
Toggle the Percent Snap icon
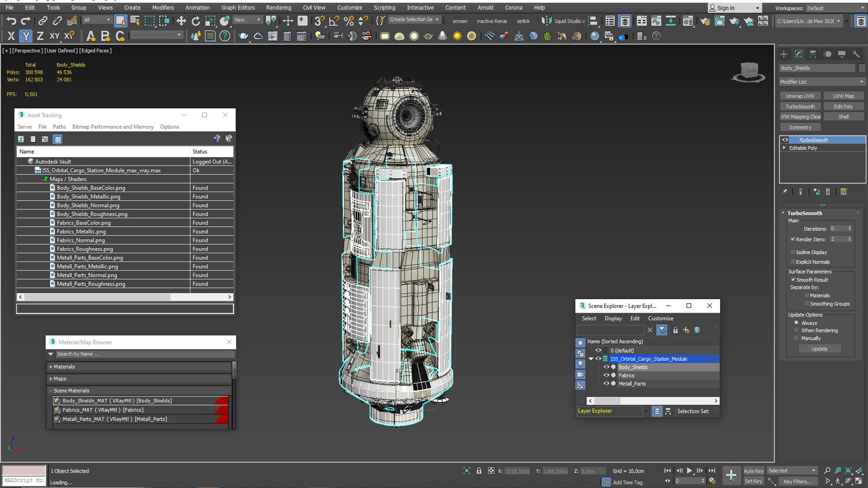(x=349, y=21)
